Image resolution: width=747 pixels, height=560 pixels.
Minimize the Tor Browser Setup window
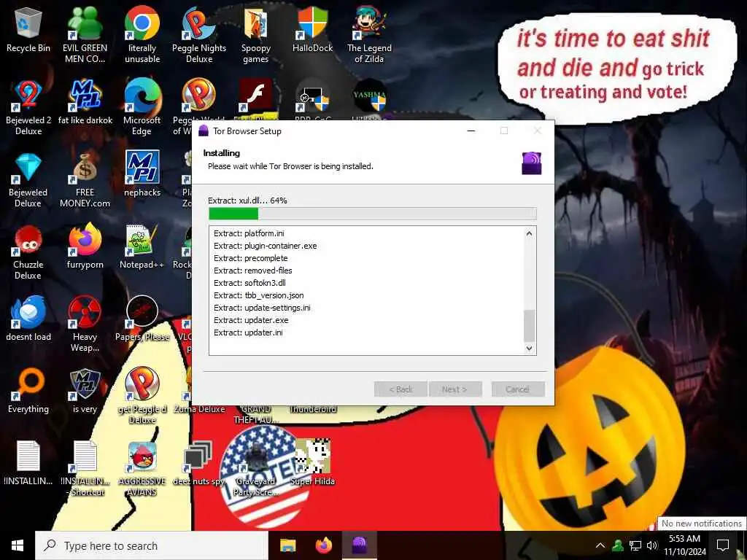471,131
